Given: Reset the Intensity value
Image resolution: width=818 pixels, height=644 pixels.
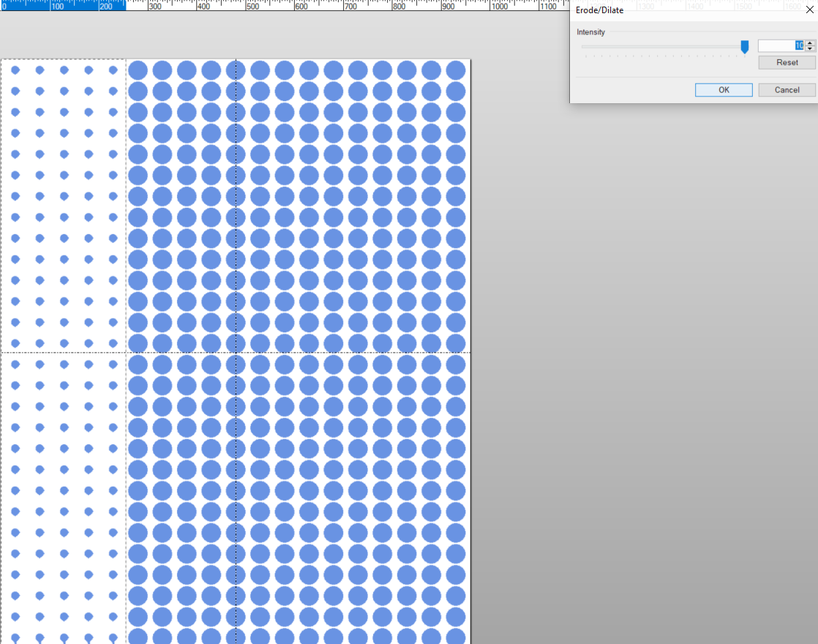Looking at the screenshot, I should [x=787, y=63].
